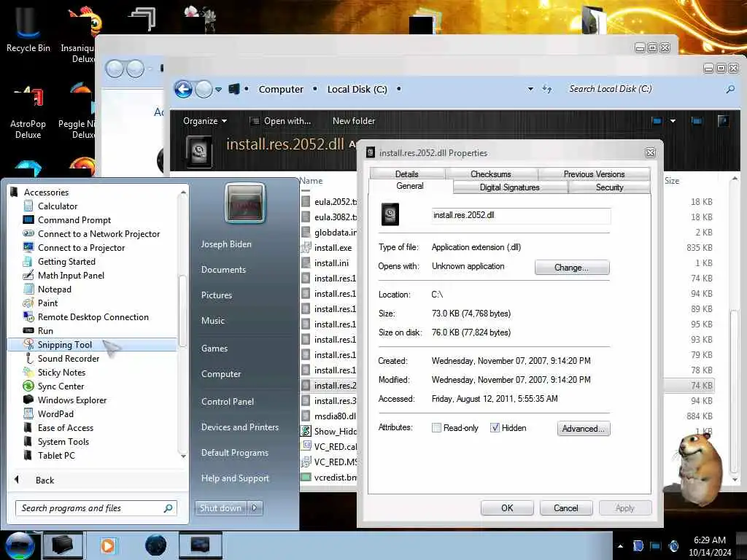Screen dimensions: 747x560
Task: Click the Shut down button
Action: 220,508
